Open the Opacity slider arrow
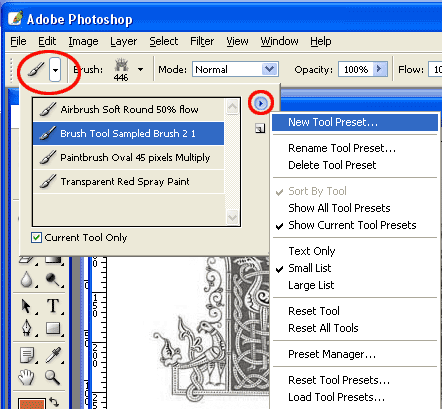 click(379, 69)
